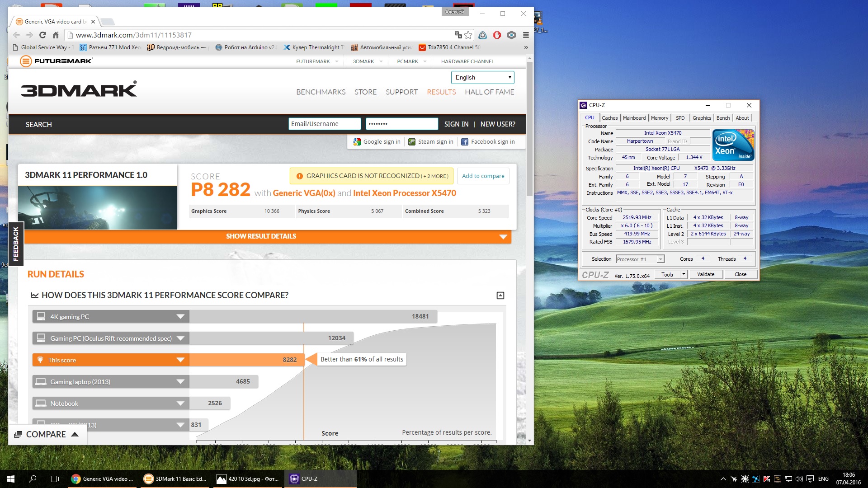Screen dimensions: 868x488
Task: Open the Chrome hamburger menu icon
Action: [526, 35]
